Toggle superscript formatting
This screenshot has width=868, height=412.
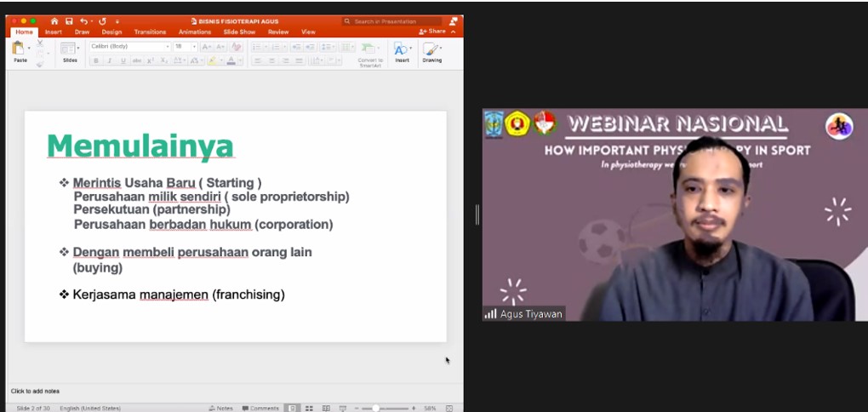[x=150, y=61]
